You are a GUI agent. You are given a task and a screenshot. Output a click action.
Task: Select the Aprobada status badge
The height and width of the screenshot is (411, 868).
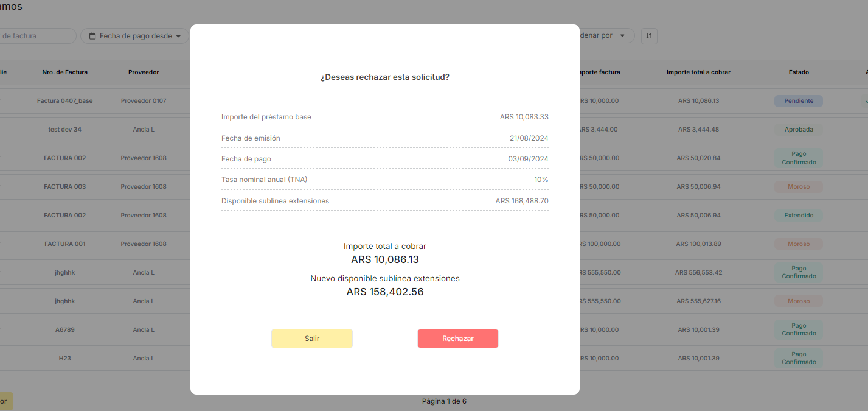[798, 130]
